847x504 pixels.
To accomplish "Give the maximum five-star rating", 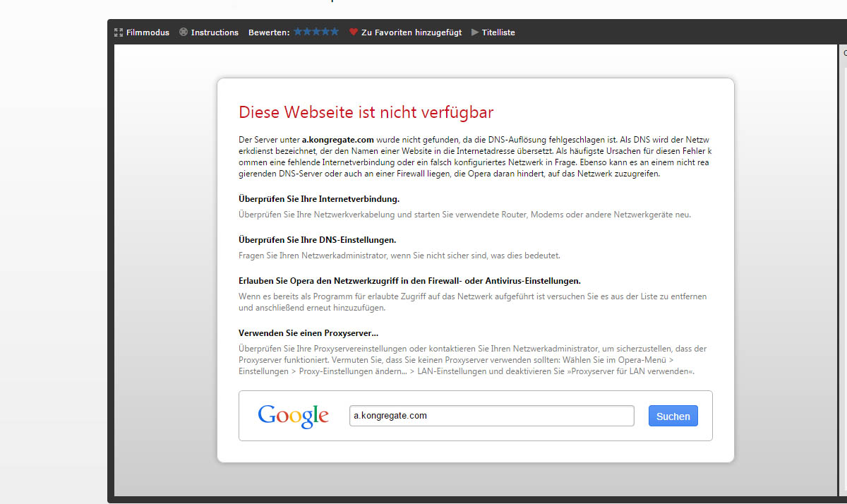I will (335, 32).
